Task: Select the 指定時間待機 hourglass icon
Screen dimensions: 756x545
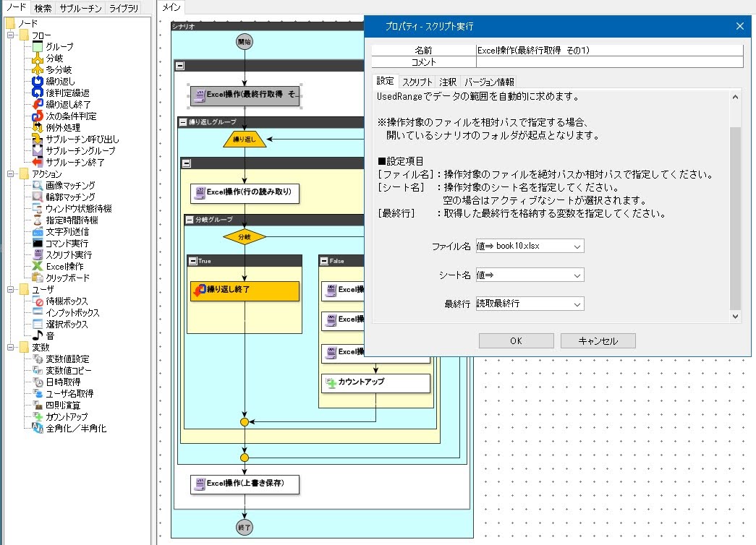Action: 38,220
